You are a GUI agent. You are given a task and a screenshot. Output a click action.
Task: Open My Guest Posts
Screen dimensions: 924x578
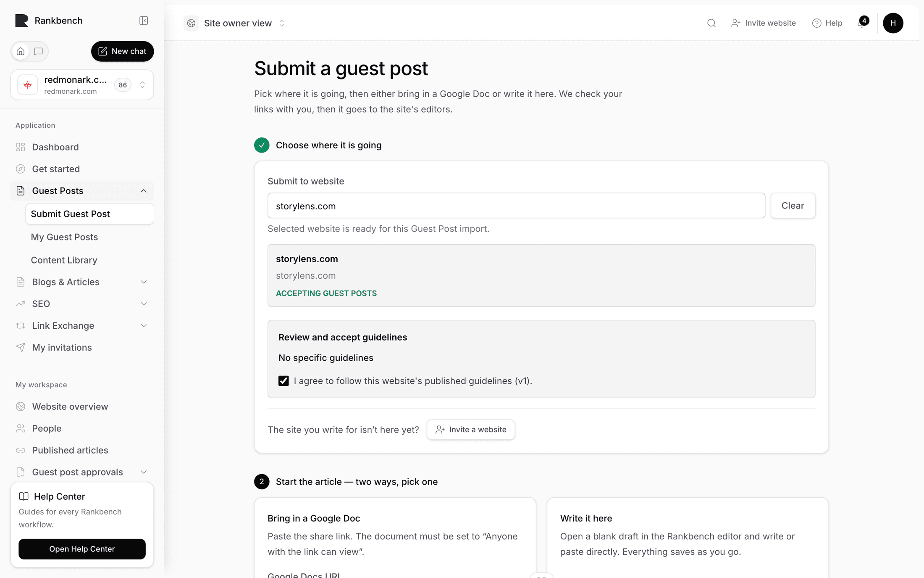click(x=64, y=237)
